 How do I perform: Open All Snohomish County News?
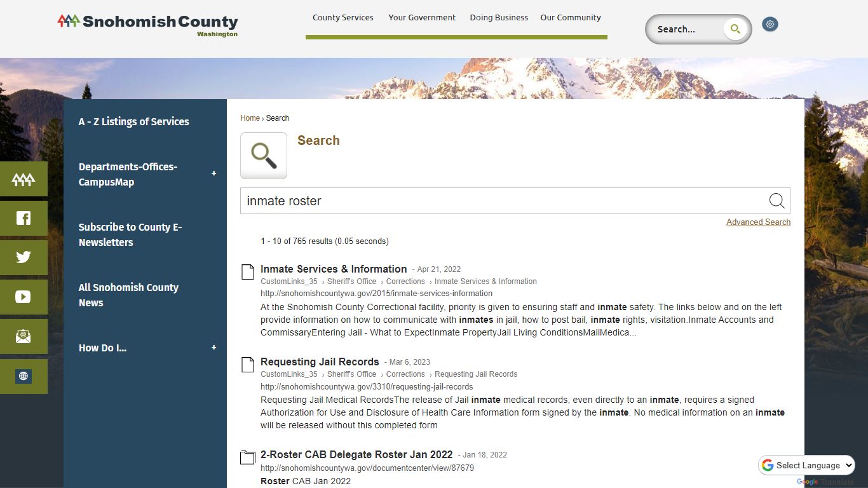click(128, 295)
